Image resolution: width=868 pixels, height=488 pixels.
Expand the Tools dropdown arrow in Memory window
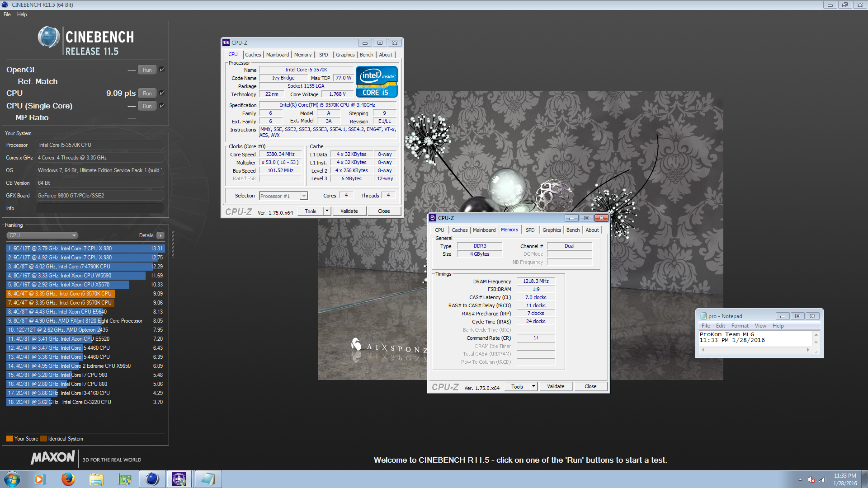533,386
